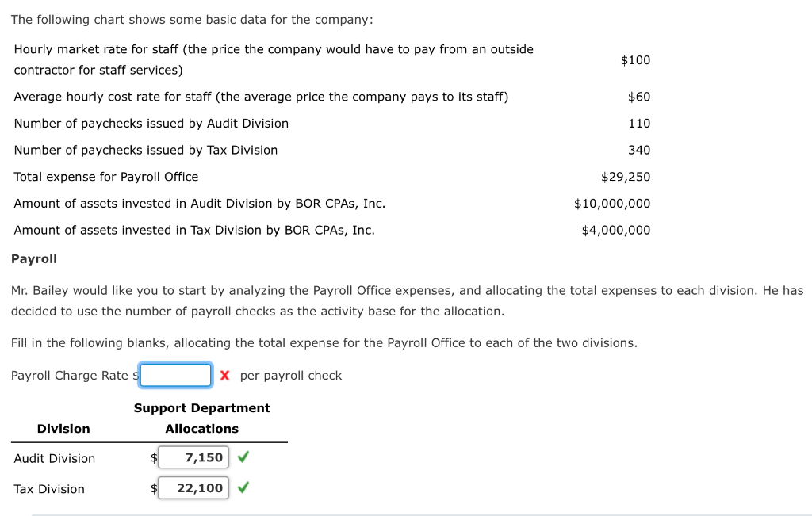
Task: Click the $29,250 total Payroll Office expense value
Action: (626, 177)
